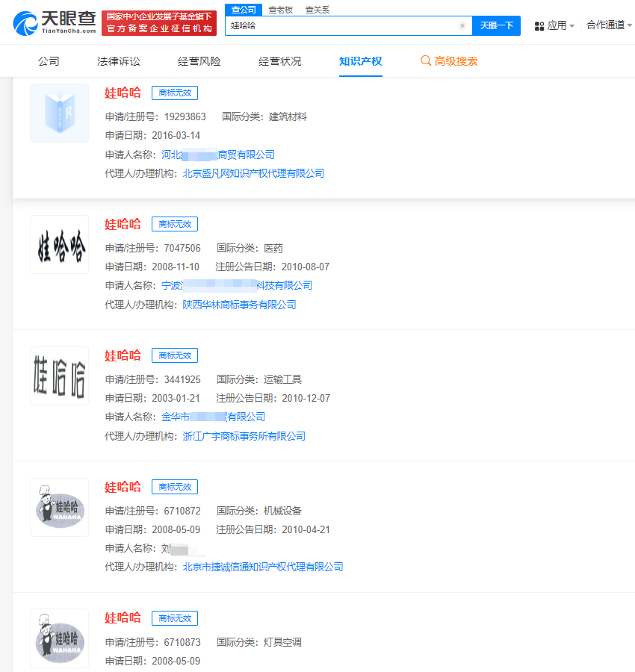Open the 经营状况 tab

278,61
